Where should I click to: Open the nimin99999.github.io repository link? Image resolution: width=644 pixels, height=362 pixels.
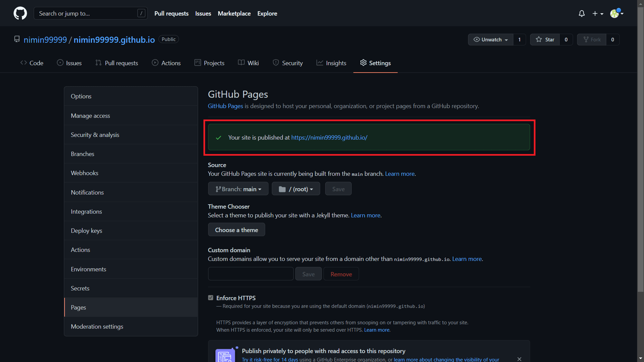tap(114, 40)
